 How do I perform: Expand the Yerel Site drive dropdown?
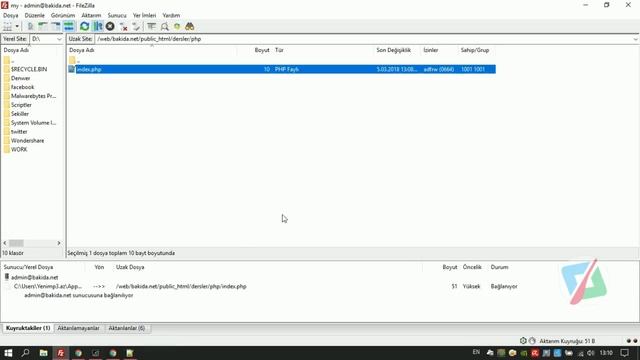[59, 39]
